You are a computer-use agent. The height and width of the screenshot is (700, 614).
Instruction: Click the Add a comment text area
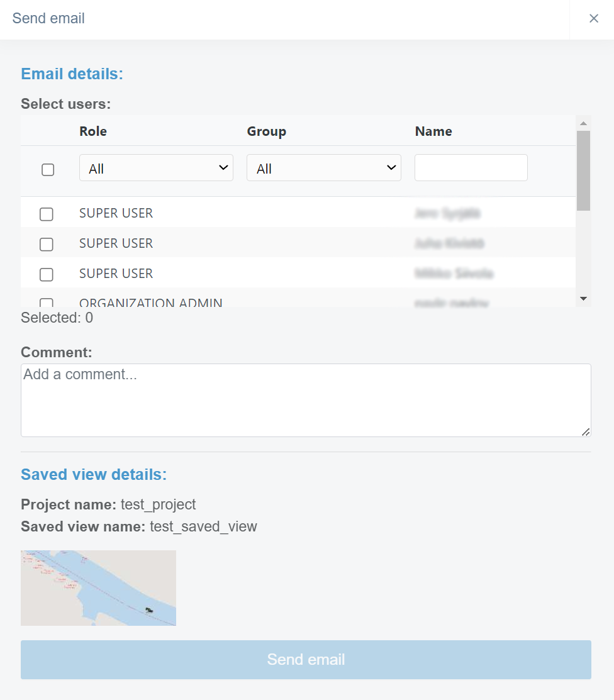pyautogui.click(x=306, y=400)
